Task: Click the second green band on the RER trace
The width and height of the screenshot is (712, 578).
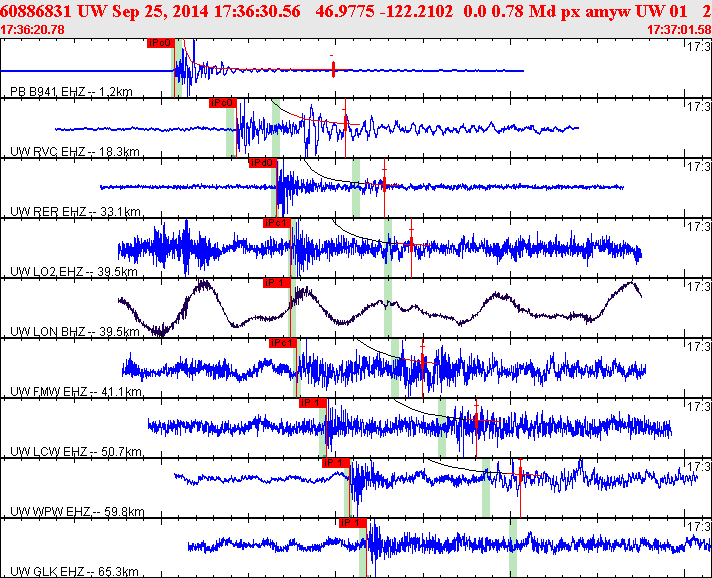Action: 356,188
